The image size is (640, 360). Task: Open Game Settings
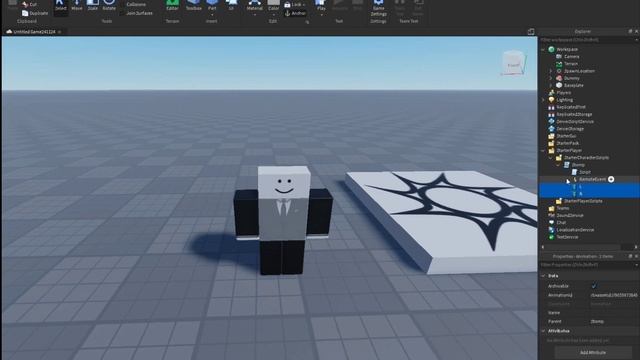point(378,8)
